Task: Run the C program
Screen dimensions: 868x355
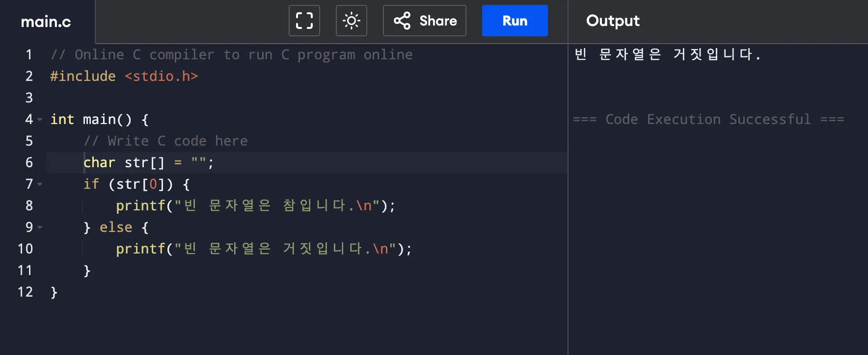Action: [515, 21]
